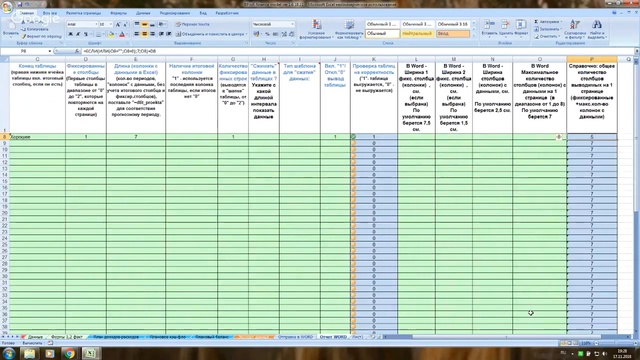Open the font name dropdown
640x360 pixels.
(x=96, y=24)
